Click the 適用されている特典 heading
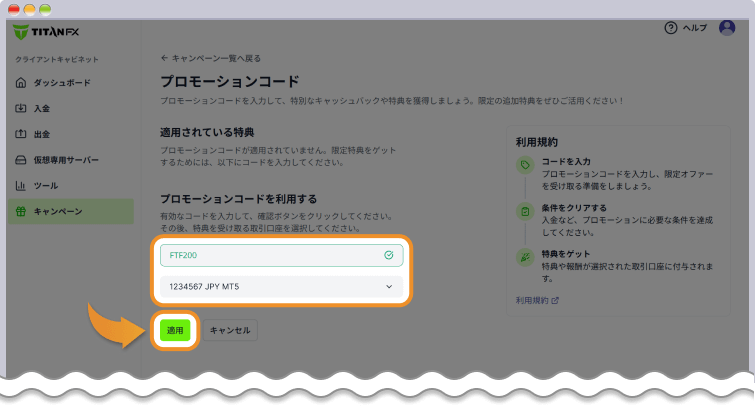The width and height of the screenshot is (755, 408). coord(207,132)
